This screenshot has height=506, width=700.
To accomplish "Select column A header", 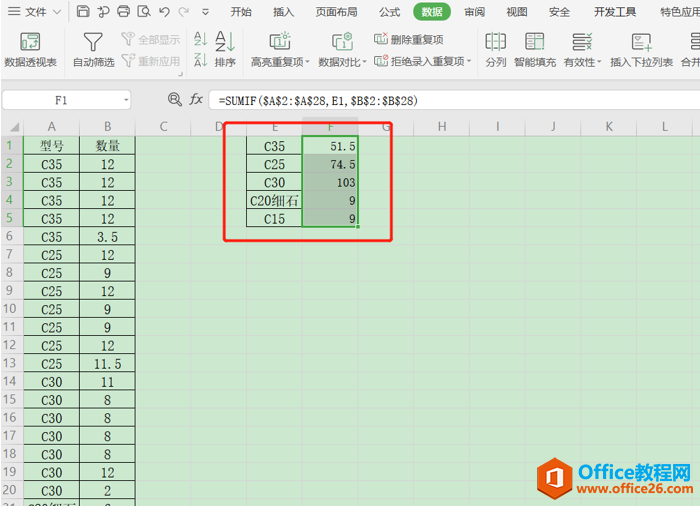I will pyautogui.click(x=52, y=127).
